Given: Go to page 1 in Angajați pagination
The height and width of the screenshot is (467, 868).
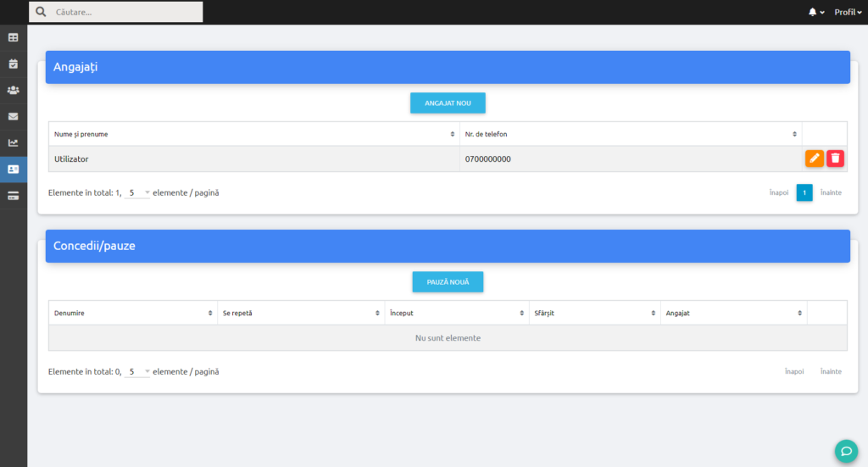Looking at the screenshot, I should pos(804,192).
